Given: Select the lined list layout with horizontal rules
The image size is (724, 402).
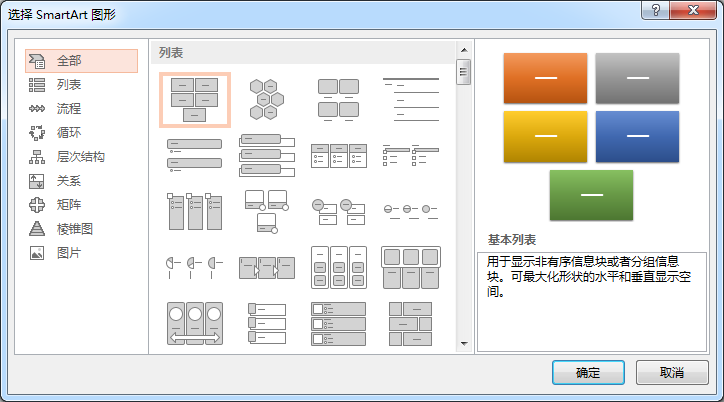Looking at the screenshot, I should click(411, 100).
